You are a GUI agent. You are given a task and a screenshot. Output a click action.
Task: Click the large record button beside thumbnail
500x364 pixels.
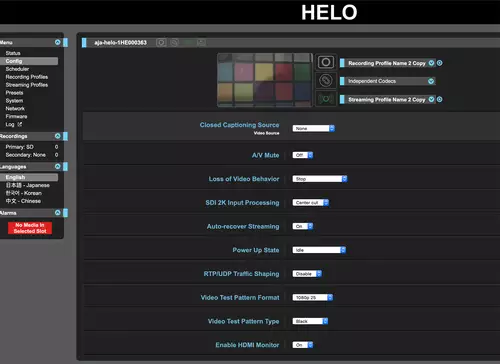pyautogui.click(x=326, y=62)
